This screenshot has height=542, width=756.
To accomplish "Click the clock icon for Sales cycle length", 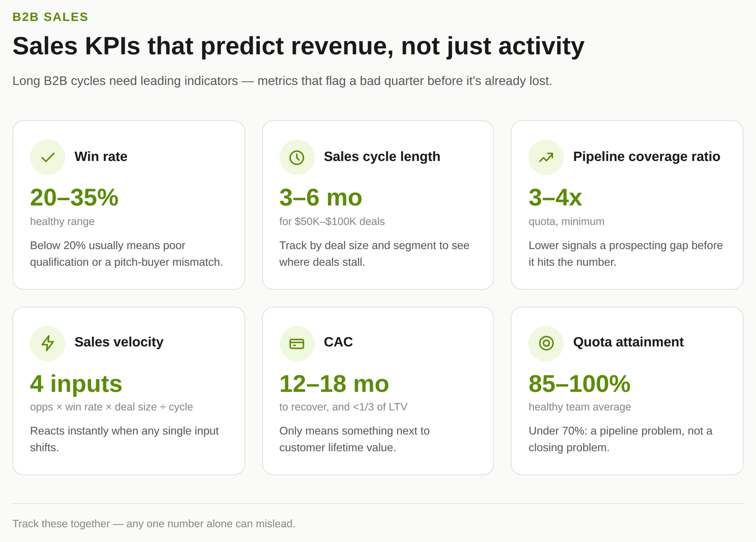I will 297,157.
